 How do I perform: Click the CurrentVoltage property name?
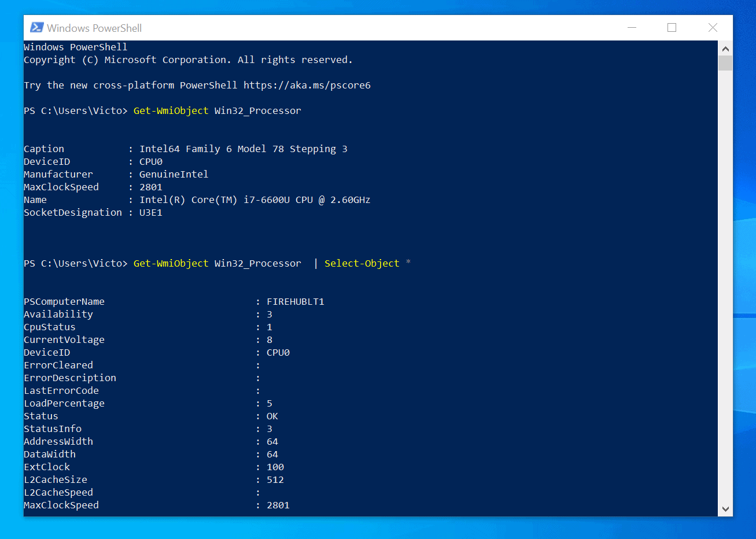[x=64, y=340]
